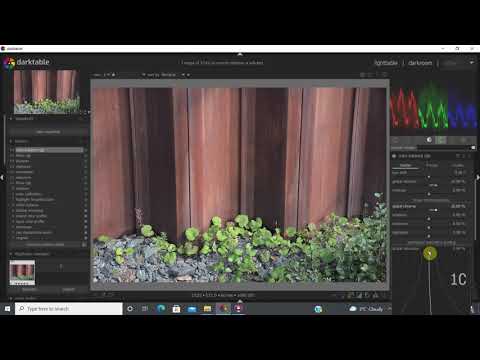Click create style icon beside compress history stack
The width and height of the screenshot is (480, 360).
click(84, 245)
